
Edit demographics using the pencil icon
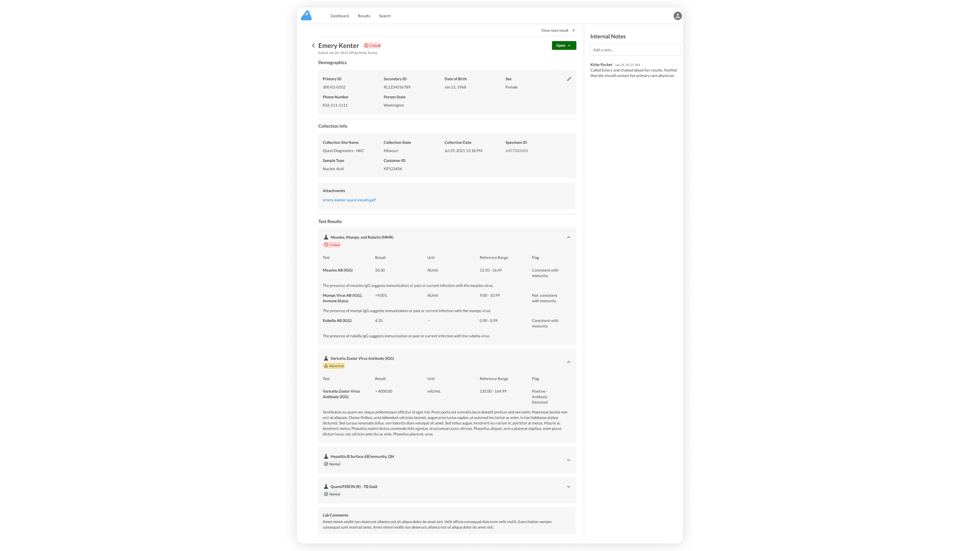(x=569, y=79)
